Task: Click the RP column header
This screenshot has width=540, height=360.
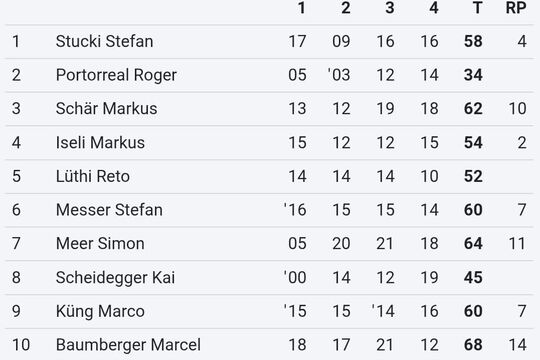Action: pos(516,8)
